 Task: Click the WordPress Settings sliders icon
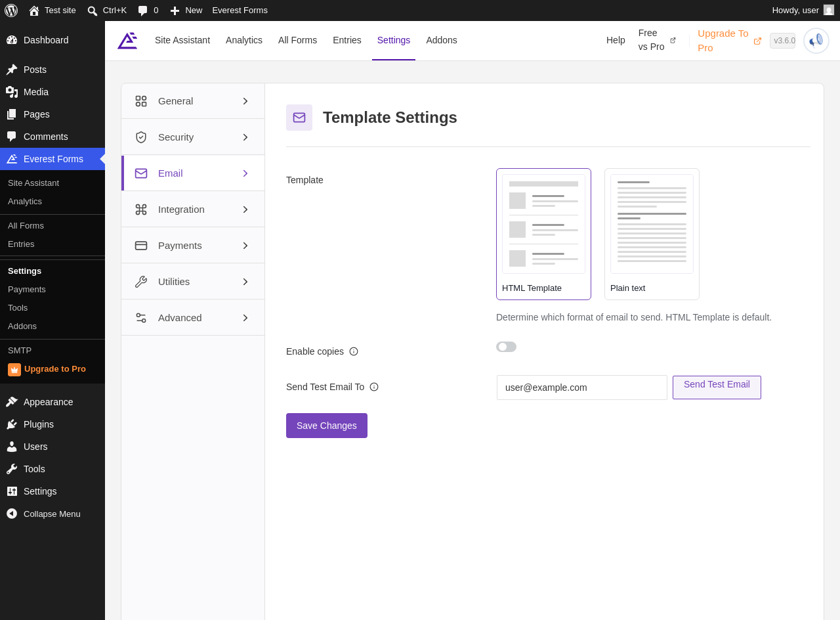coord(12,491)
